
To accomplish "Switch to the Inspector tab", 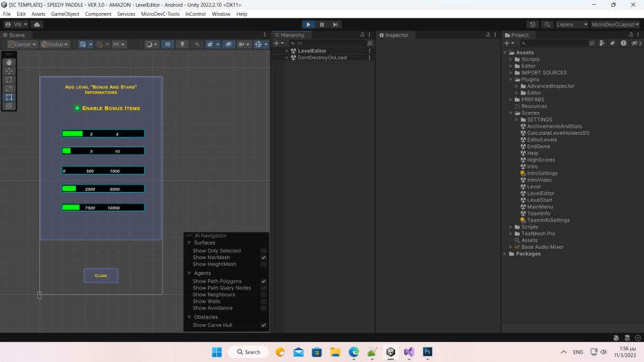I will click(396, 35).
